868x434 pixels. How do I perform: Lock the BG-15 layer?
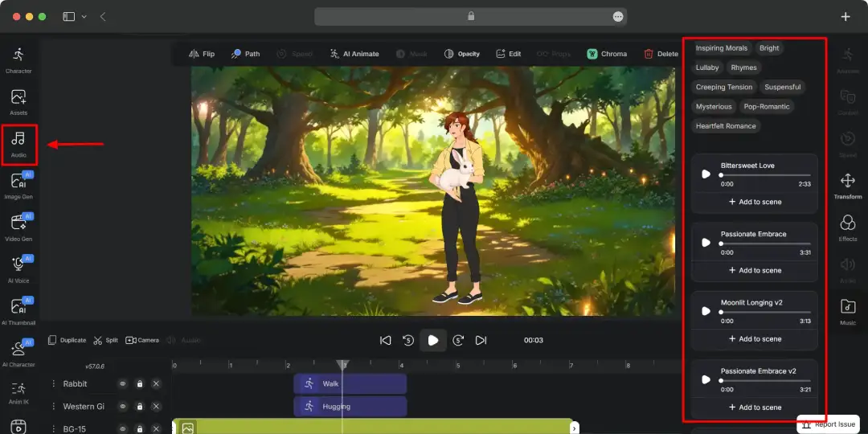[140, 429]
